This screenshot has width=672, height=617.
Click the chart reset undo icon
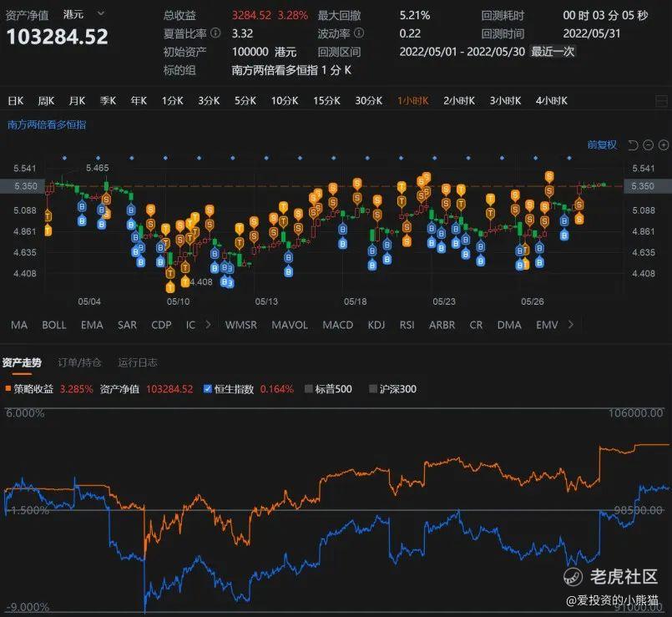(633, 145)
